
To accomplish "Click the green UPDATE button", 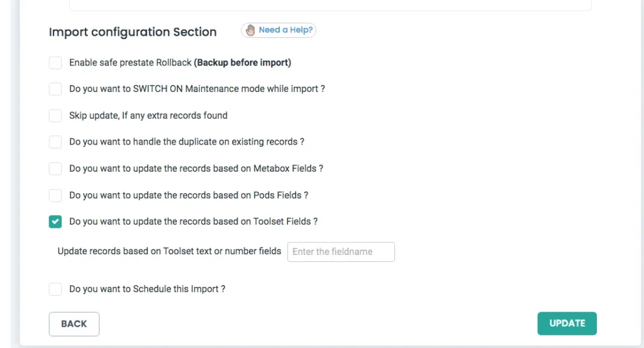I will [567, 323].
